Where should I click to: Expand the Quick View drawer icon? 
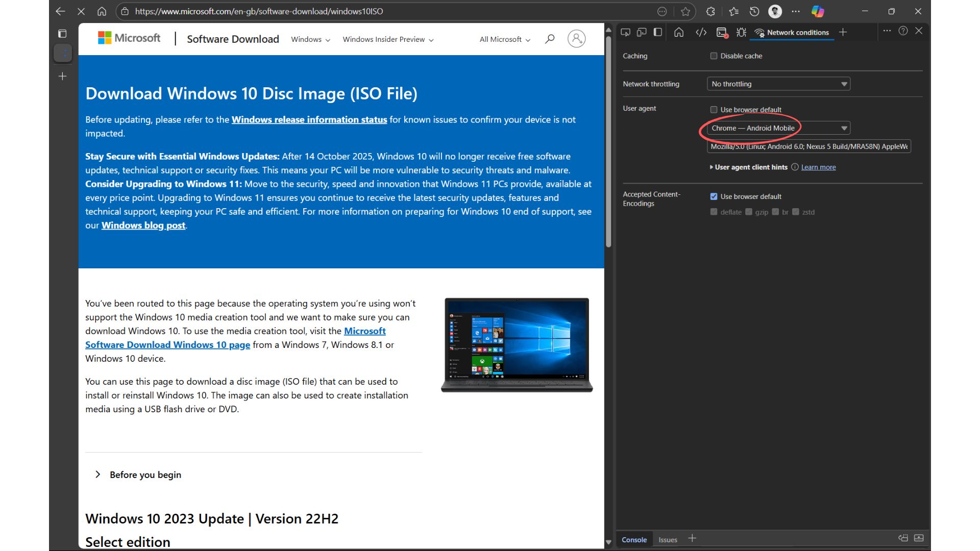tap(919, 538)
